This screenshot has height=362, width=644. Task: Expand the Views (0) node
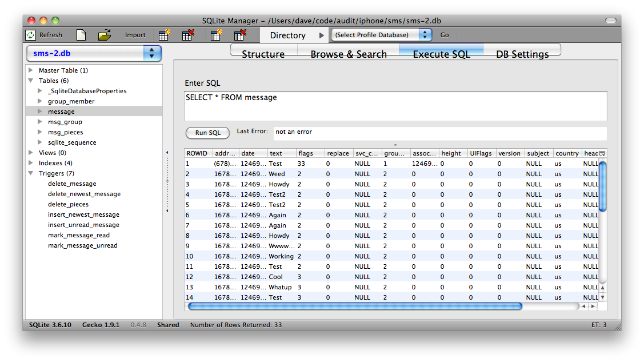point(31,153)
